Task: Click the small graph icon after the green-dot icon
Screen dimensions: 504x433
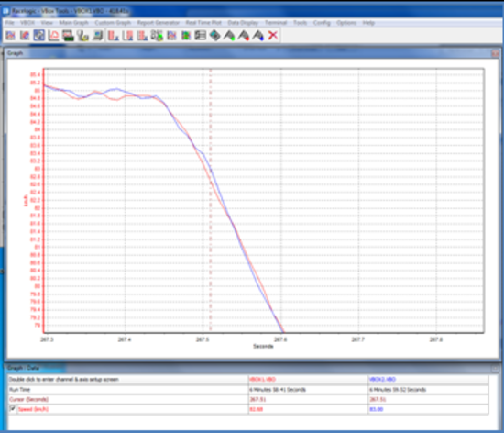Action: click(x=171, y=35)
